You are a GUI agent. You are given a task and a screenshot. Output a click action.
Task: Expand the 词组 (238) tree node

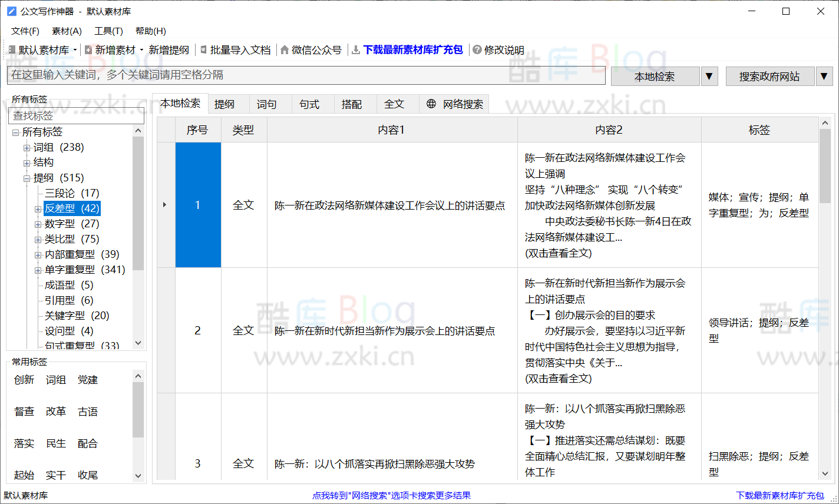pyautogui.click(x=27, y=147)
